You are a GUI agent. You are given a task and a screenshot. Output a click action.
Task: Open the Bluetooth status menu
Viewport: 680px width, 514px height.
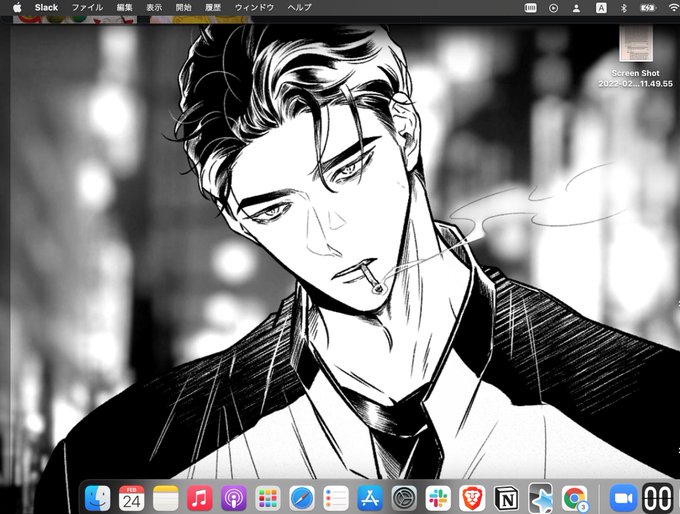tap(624, 8)
